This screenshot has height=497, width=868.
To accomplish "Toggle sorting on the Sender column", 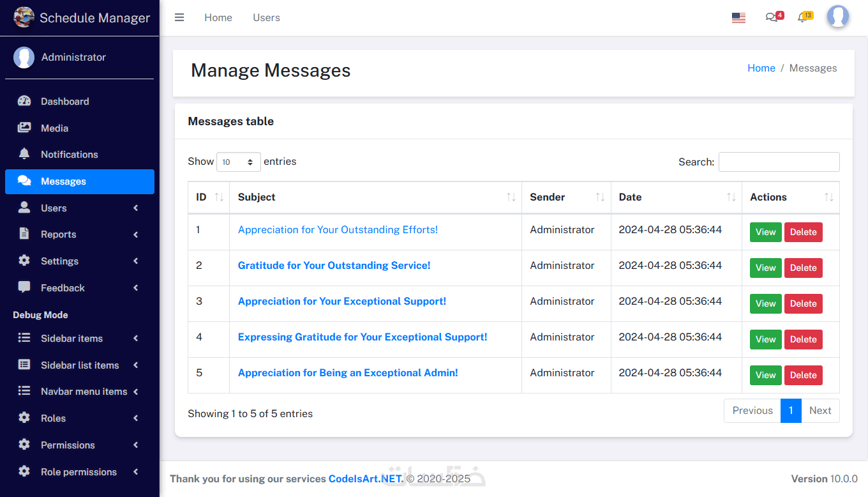I will tap(565, 197).
